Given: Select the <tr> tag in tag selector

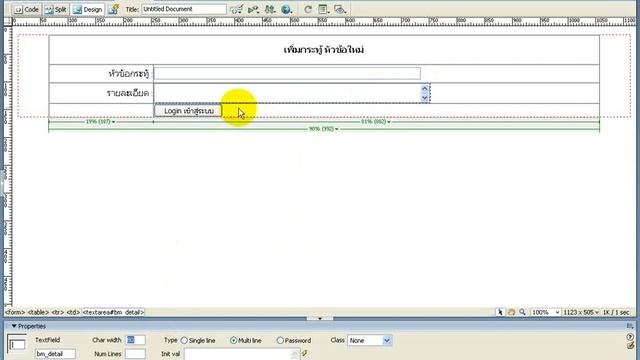Looking at the screenshot, I should [58, 312].
